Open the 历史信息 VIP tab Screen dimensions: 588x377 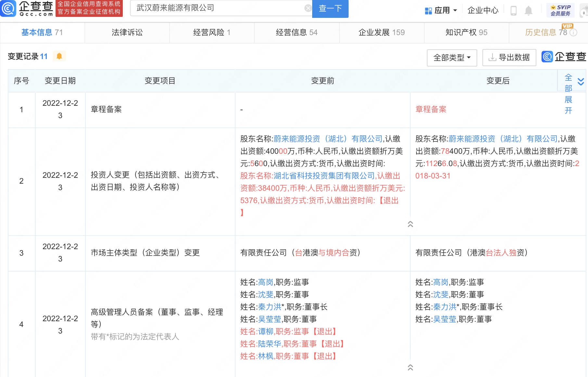[548, 32]
